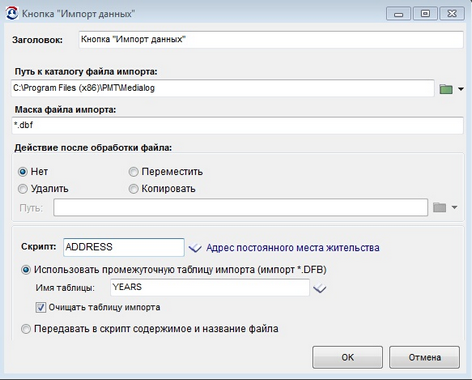Viewport: 472px width, 380px height.
Task: Click the Имя таблицы label
Action: (x=65, y=288)
